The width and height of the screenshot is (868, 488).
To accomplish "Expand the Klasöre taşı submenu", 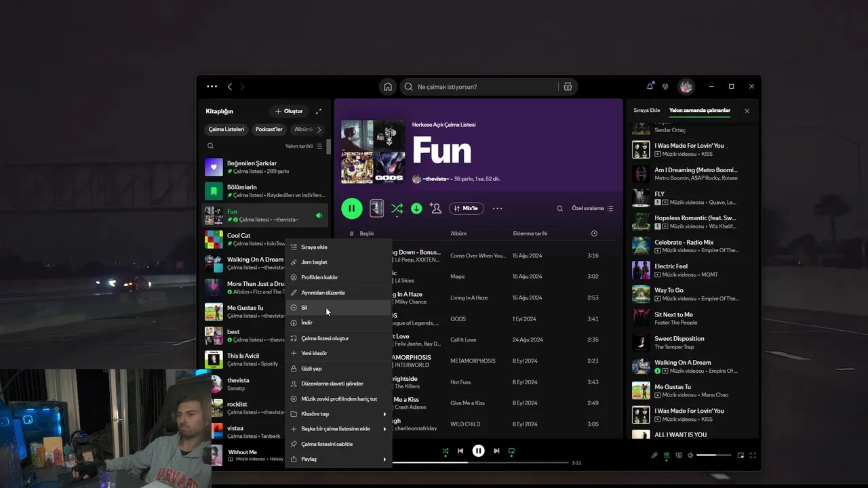I will tap(338, 414).
